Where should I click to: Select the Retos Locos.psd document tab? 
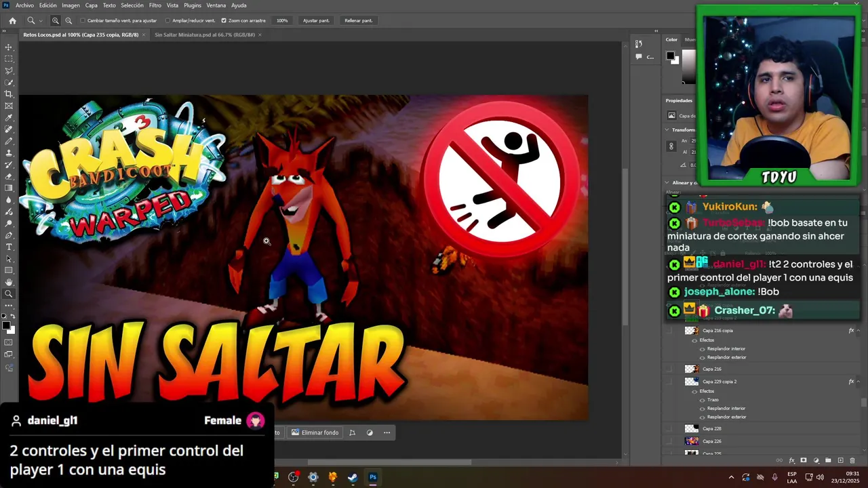click(81, 35)
